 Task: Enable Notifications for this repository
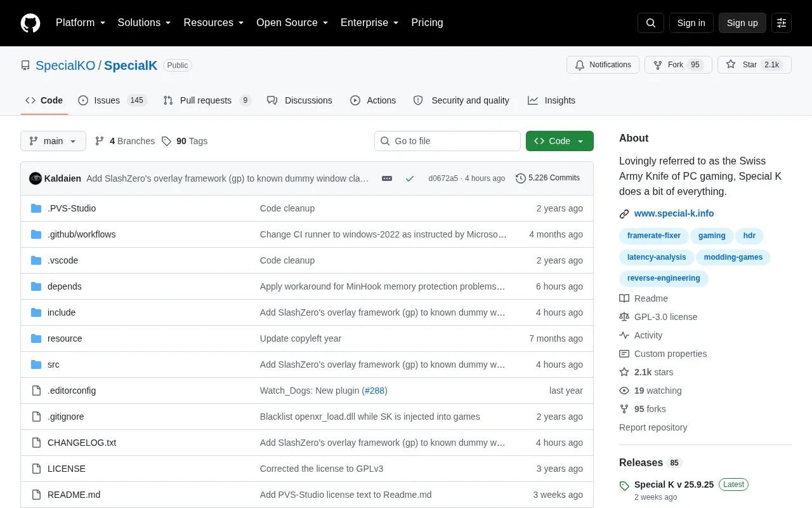(x=603, y=65)
